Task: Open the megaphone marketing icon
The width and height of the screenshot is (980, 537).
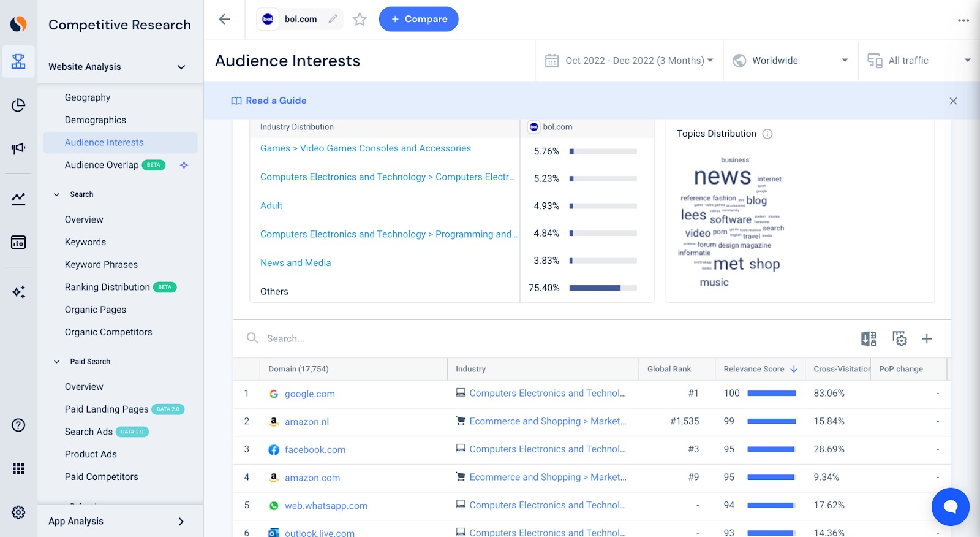Action: [18, 148]
